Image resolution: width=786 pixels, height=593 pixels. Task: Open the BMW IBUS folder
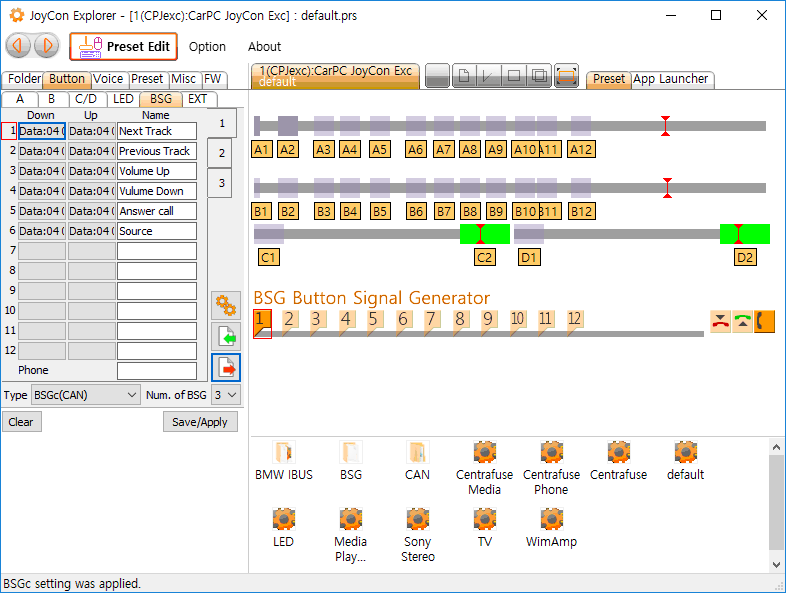(x=284, y=461)
